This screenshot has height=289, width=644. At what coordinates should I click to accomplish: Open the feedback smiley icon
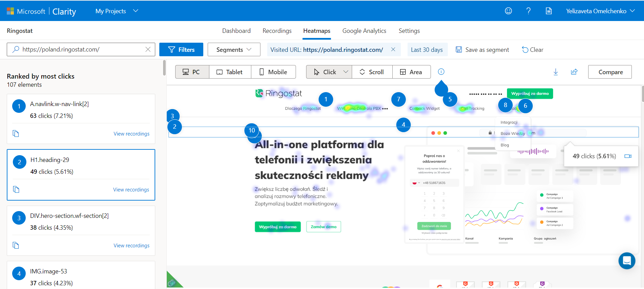coord(508,11)
